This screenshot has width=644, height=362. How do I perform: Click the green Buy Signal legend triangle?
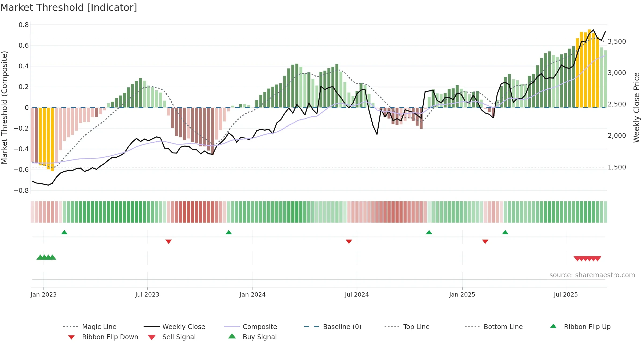[232, 336]
